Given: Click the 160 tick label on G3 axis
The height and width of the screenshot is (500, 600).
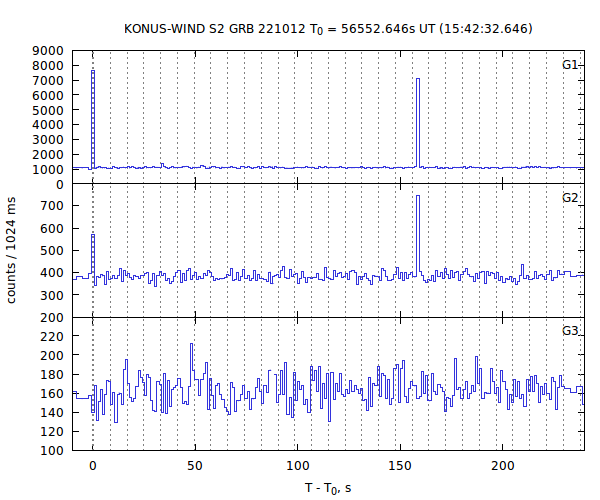Looking at the screenshot, I should (x=52, y=394).
